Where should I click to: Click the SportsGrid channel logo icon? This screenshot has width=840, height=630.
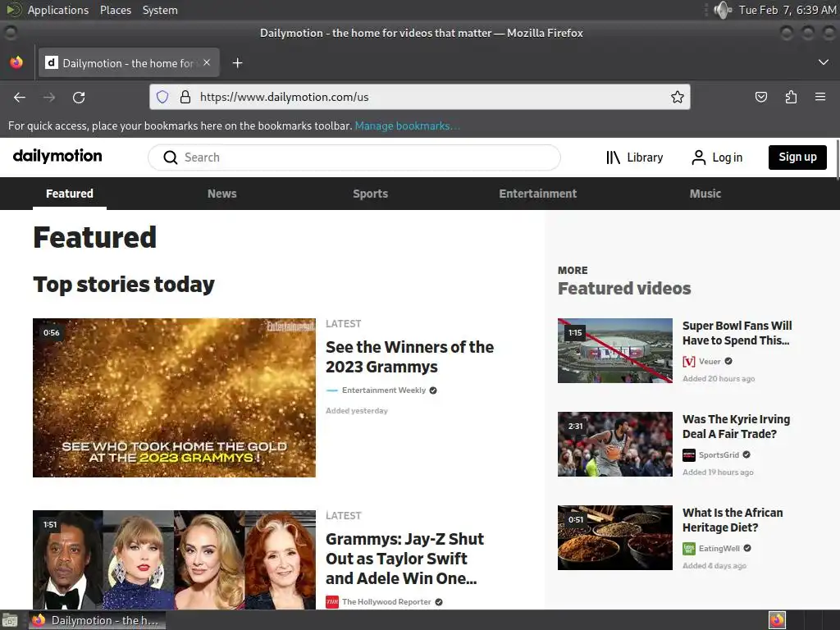(689, 455)
